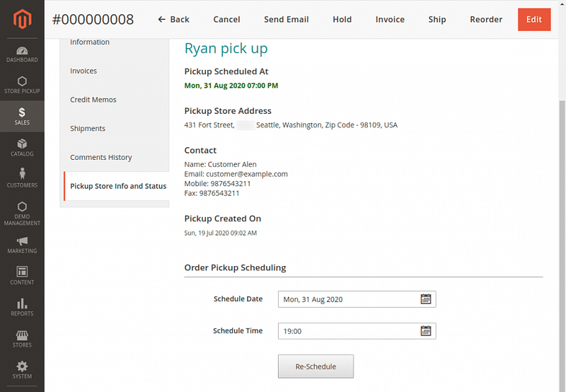Open the Customers sidebar menu
Image resolution: width=566 pixels, height=392 pixels.
click(22, 179)
